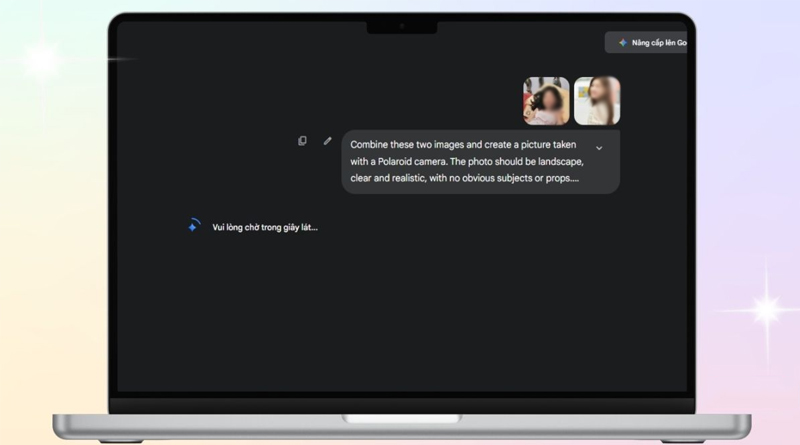The height and width of the screenshot is (445, 800).
Task: Click the laptop webcam in the notch
Action: pyautogui.click(x=401, y=25)
